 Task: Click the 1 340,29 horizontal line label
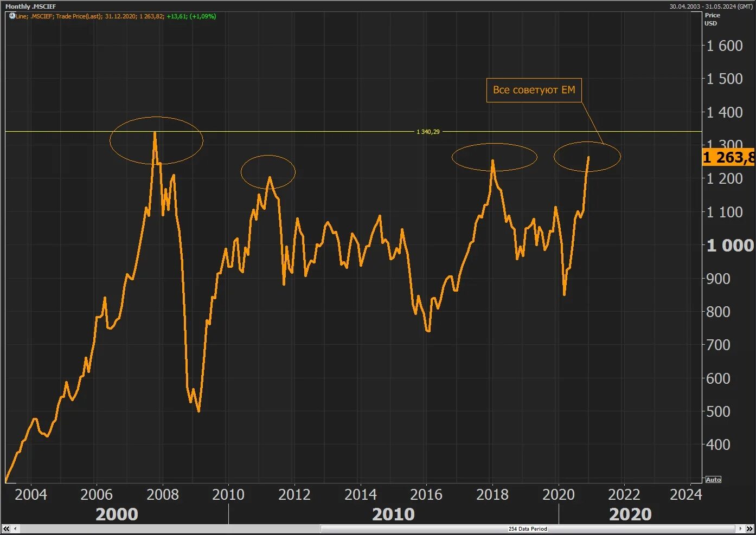coord(428,132)
